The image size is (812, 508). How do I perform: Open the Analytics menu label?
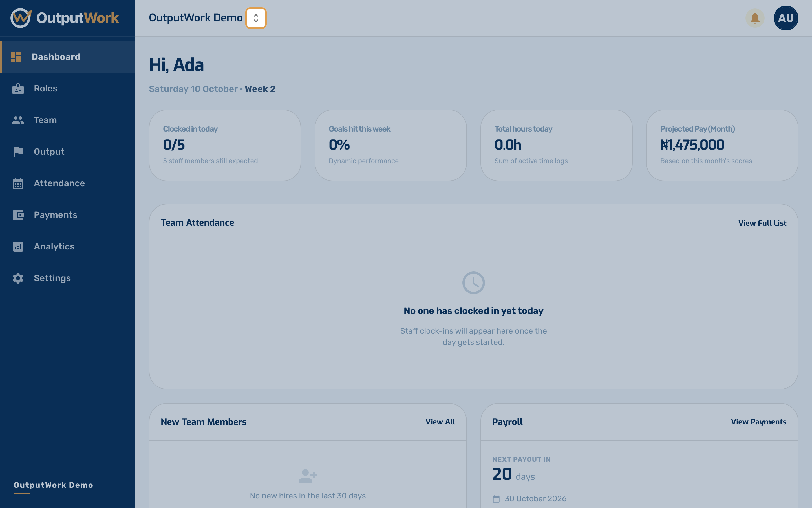pos(54,246)
